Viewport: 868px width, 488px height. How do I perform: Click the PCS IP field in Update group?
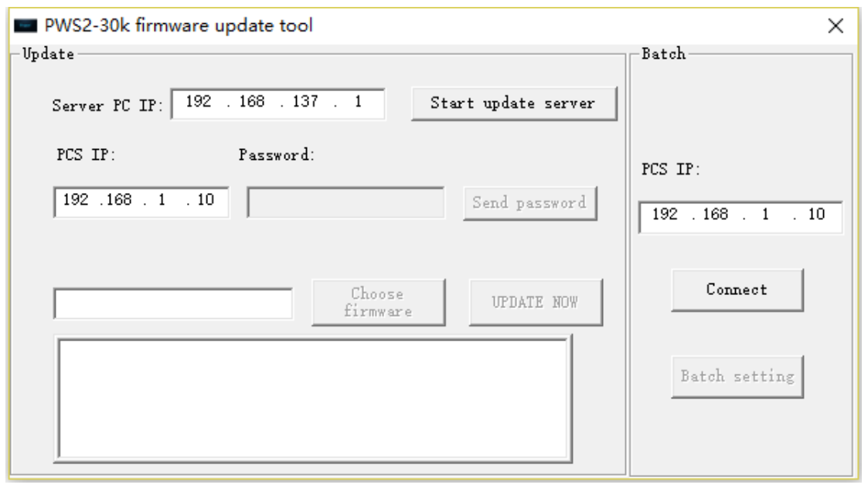click(x=141, y=202)
